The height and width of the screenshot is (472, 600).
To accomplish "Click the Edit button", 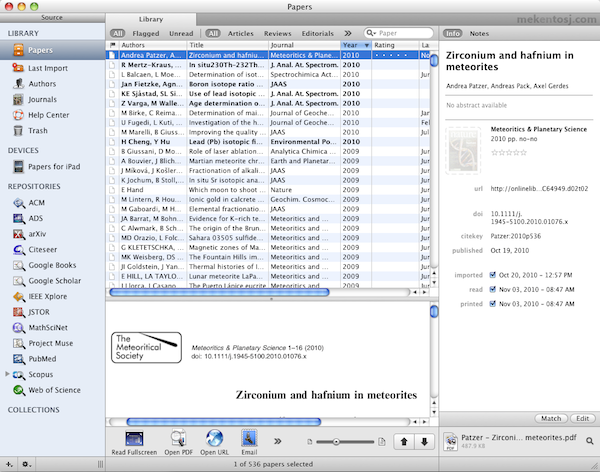I will pos(583,418).
